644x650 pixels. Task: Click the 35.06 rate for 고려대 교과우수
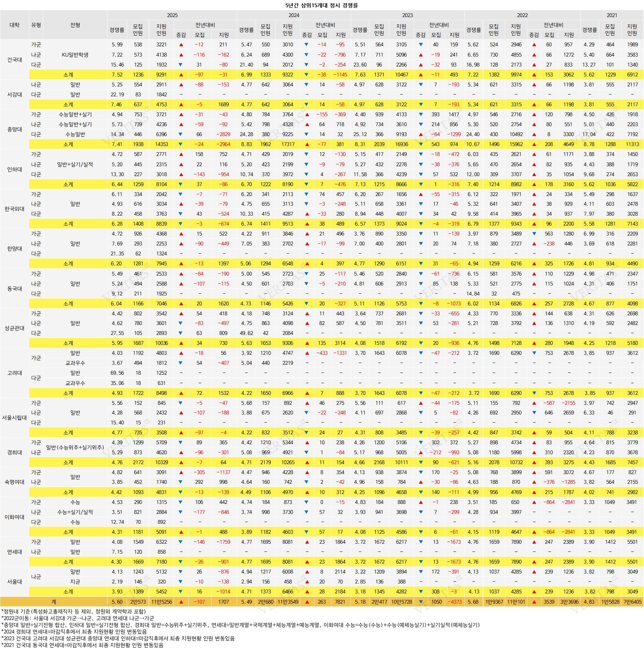click(117, 383)
